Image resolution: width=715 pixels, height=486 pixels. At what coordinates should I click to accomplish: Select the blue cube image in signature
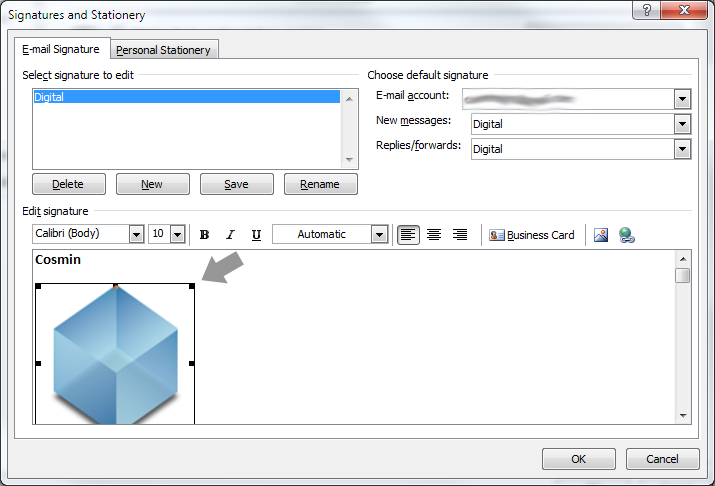point(115,355)
